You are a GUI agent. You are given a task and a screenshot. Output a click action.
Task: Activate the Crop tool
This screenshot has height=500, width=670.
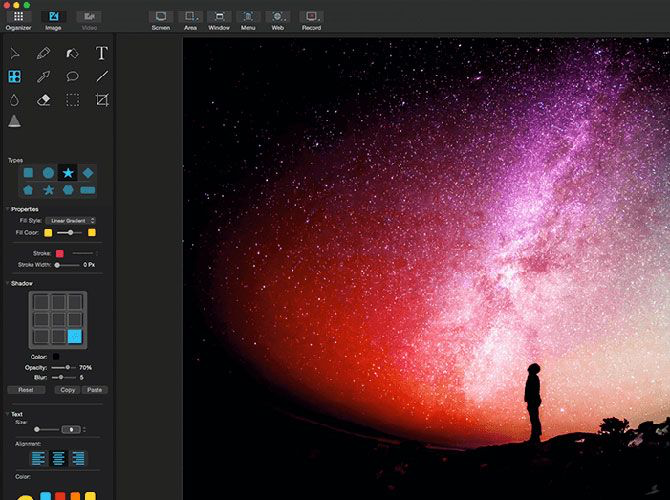tap(102, 100)
